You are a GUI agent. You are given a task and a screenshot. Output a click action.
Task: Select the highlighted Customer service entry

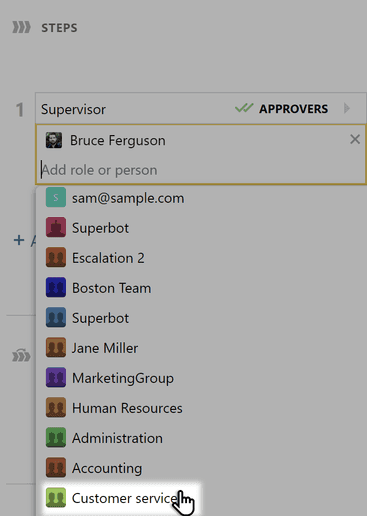(121, 498)
